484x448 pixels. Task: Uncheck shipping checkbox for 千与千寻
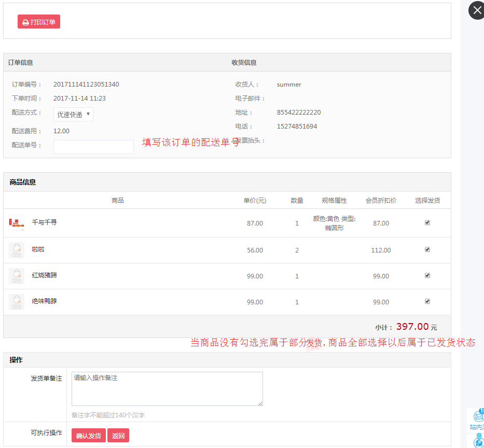(x=427, y=222)
